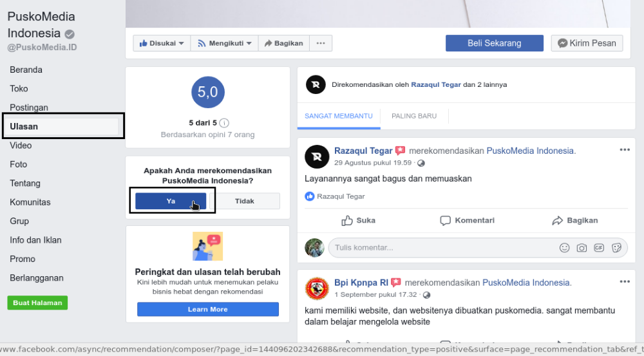Viewport: 644px width, 356px height.
Task: Switch to the PALING BARU tab
Action: [414, 116]
